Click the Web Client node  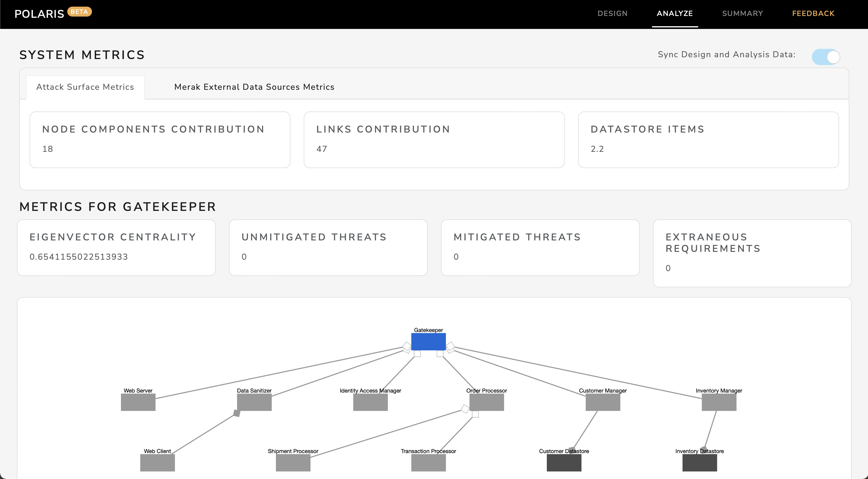157,463
